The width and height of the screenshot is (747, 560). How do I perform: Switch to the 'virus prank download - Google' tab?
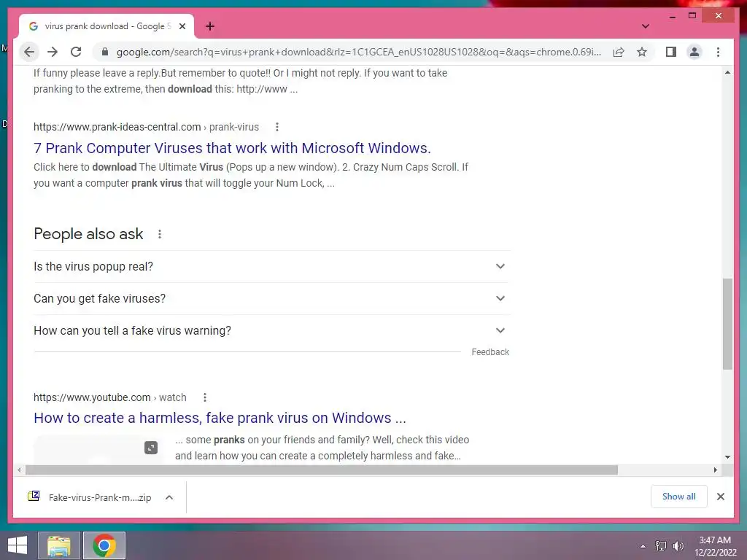(x=107, y=26)
